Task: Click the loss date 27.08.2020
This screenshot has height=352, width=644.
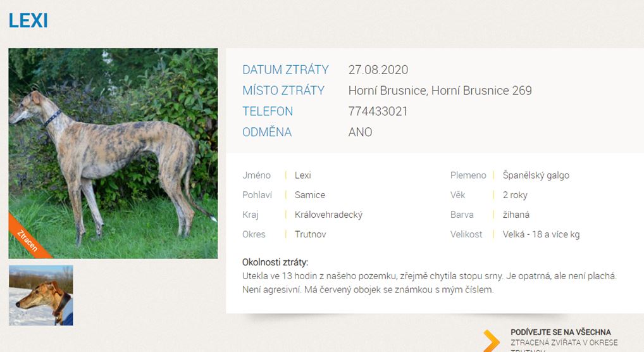Action: click(x=378, y=70)
